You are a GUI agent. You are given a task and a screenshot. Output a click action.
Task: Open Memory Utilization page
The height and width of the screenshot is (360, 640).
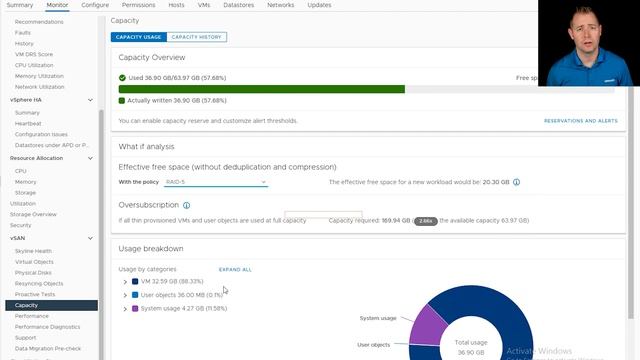tap(39, 76)
